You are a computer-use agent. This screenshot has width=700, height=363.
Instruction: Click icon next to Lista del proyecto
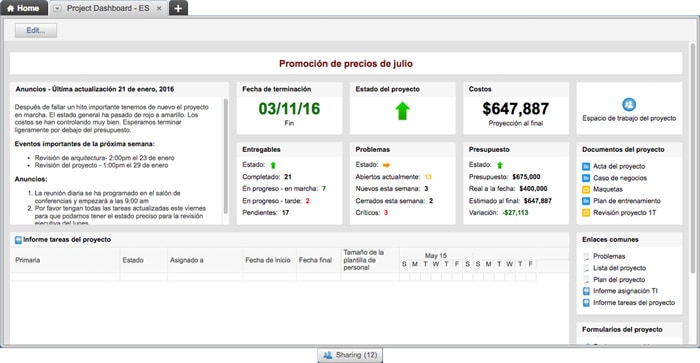(x=586, y=268)
